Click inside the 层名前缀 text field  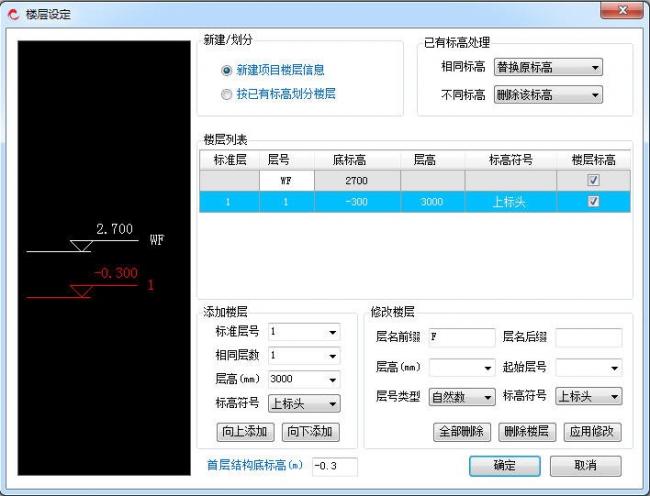(461, 338)
